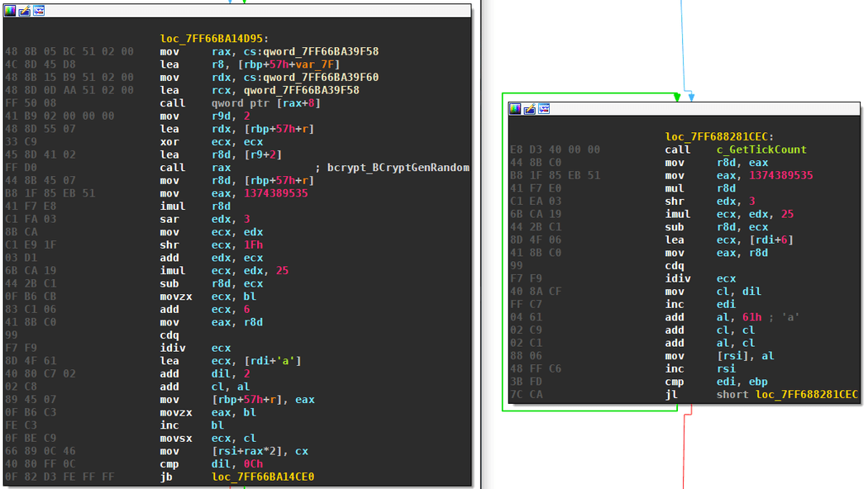Click c_GetTickCount call target
This screenshot has height=489, width=868.
[761, 150]
